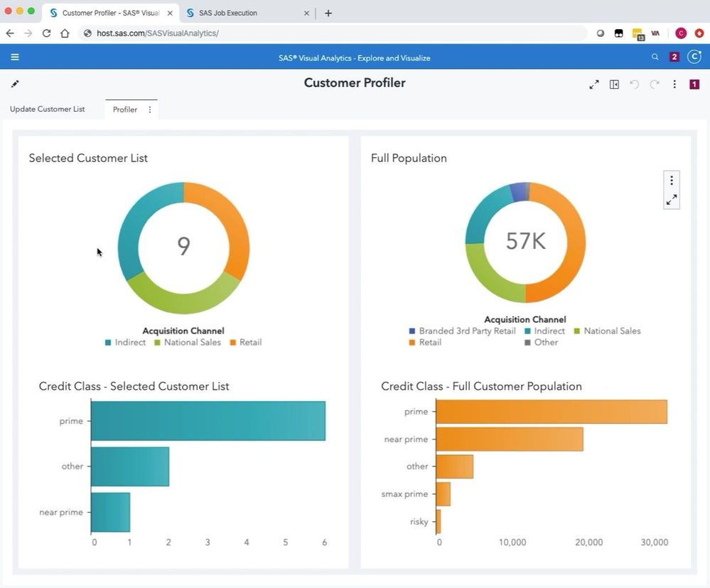Screen dimensions: 710x588
Task: Open the hamburger side menu
Action: (15, 58)
